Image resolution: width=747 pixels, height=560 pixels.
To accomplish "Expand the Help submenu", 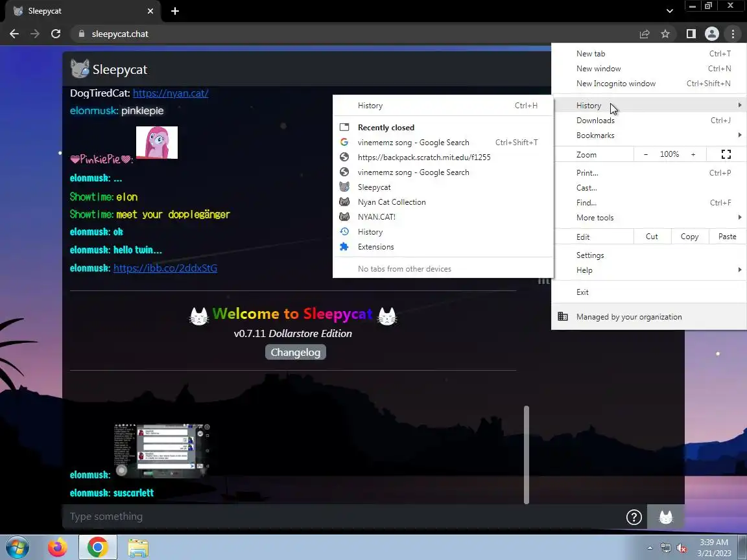I will 649,270.
